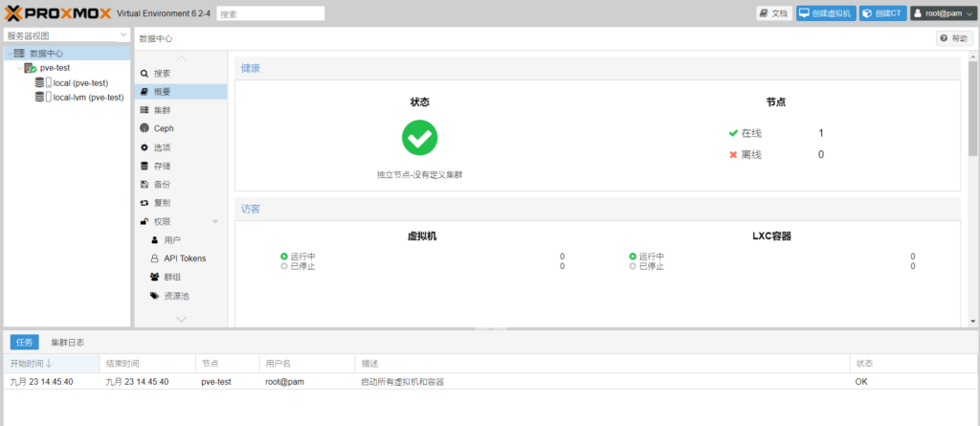Switch to the 集群日志 tab
980x426 pixels.
pyautogui.click(x=67, y=342)
